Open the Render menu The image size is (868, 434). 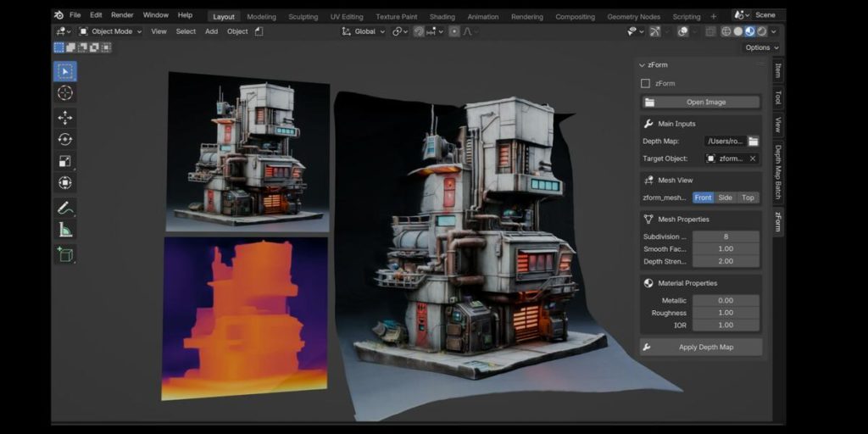(x=122, y=15)
